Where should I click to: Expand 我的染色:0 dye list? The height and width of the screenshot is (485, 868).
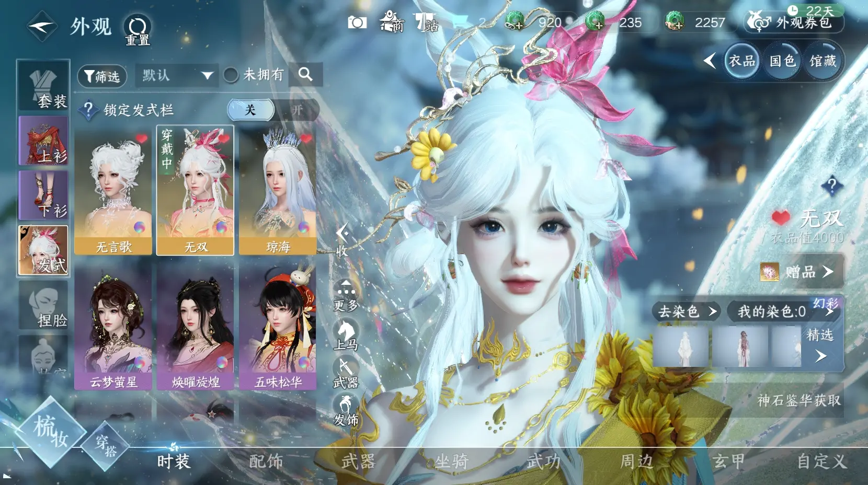pyautogui.click(x=783, y=311)
